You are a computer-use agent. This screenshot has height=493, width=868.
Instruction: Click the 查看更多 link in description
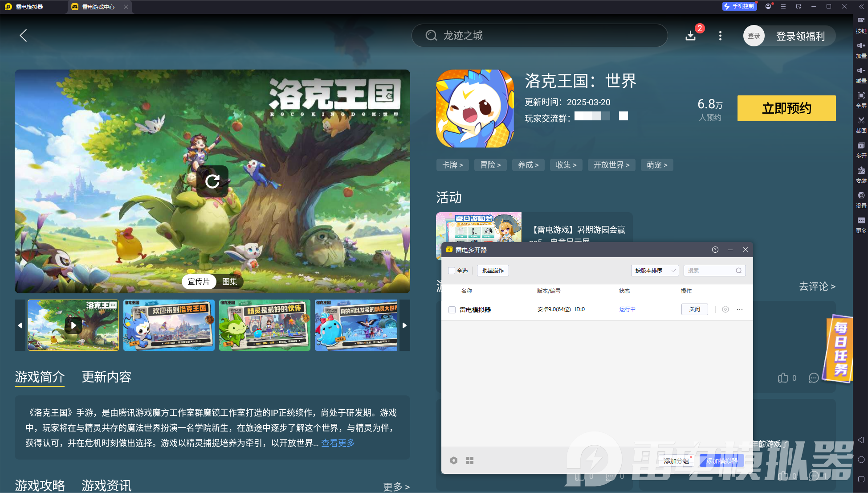pos(338,443)
